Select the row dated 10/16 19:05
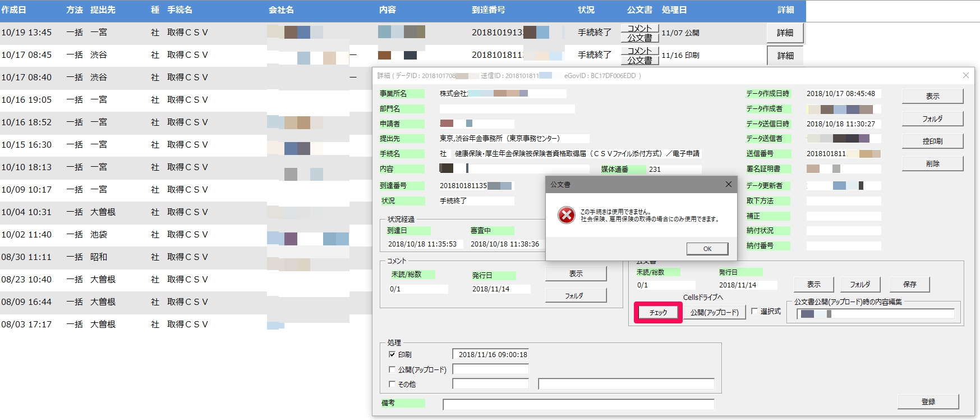 185,100
